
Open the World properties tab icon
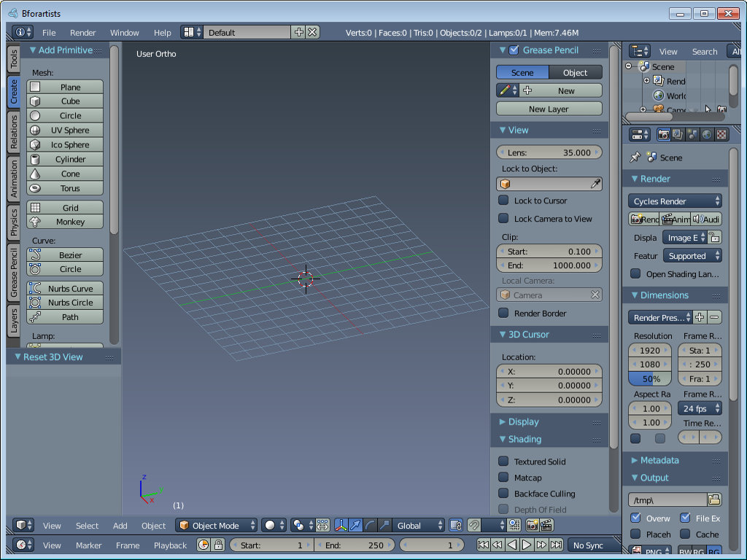(706, 135)
